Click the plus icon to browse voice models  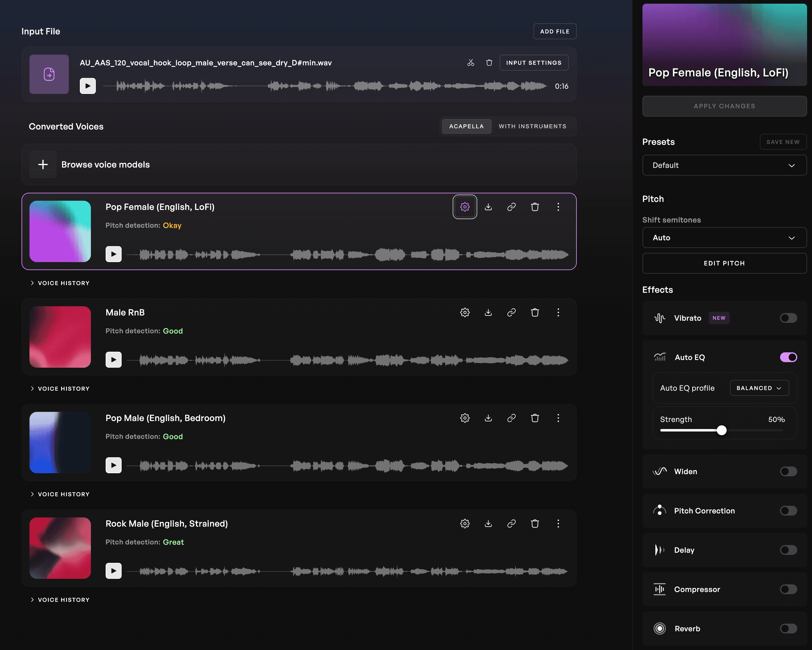click(x=43, y=164)
